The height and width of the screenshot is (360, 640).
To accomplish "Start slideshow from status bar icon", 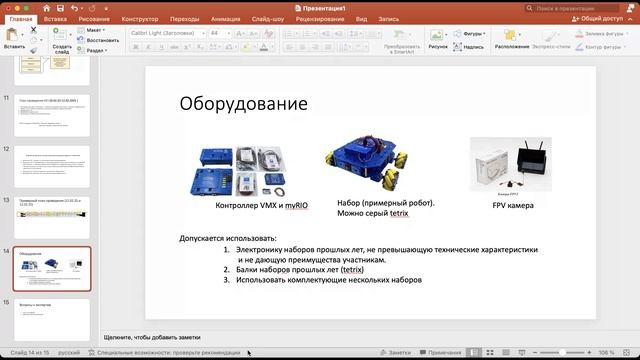I will click(x=522, y=352).
